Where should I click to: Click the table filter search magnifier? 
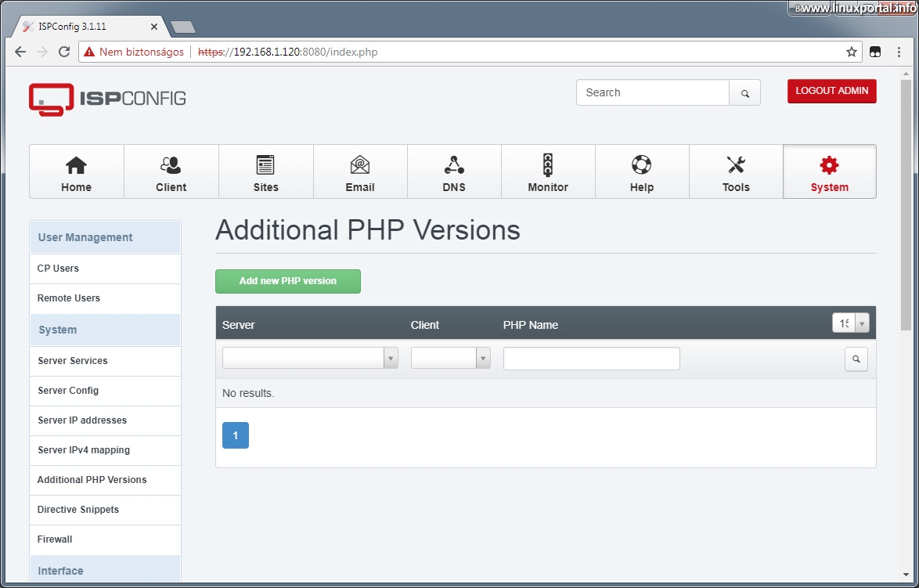856,359
